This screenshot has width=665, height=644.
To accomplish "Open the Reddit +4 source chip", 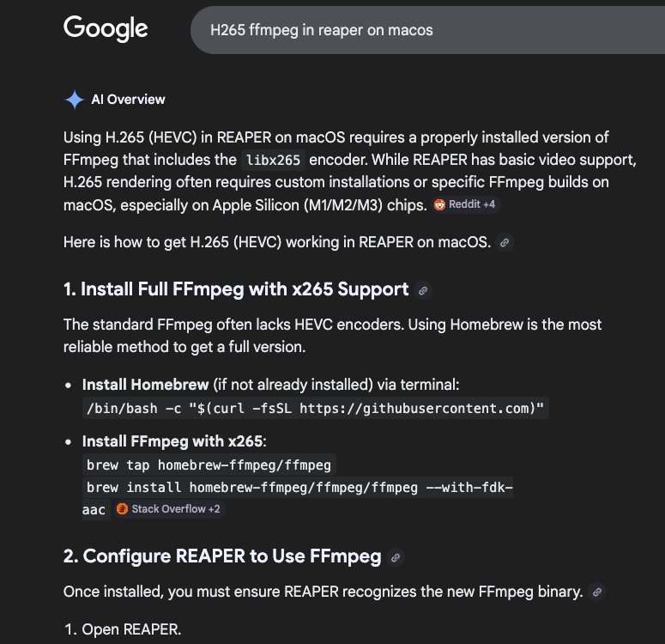I will coord(464,205).
